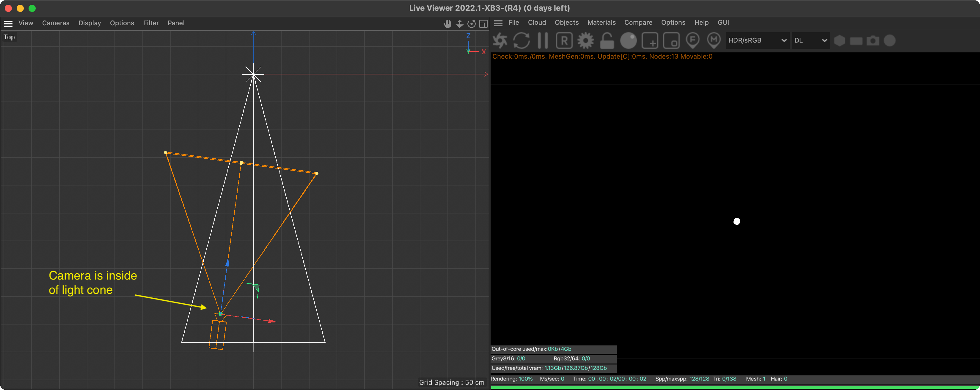980x390 pixels.
Task: Click the Octane send scene icon
Action: [500, 40]
